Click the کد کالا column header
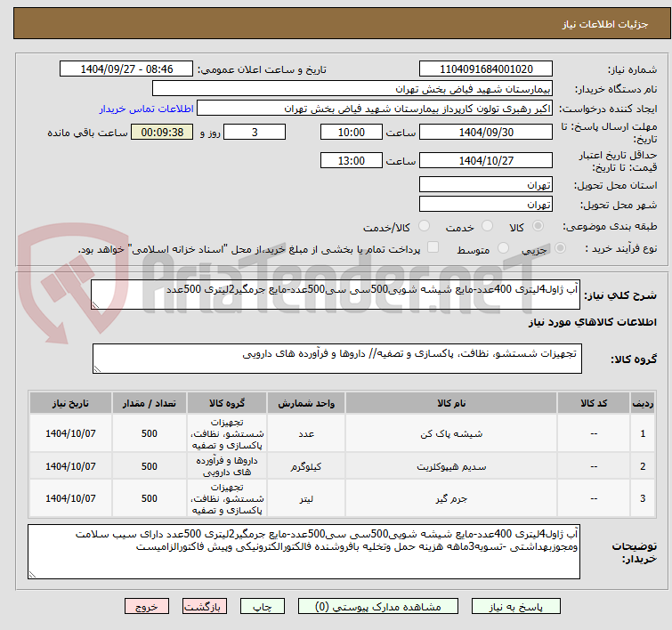This screenshot has height=630, width=672. click(594, 403)
